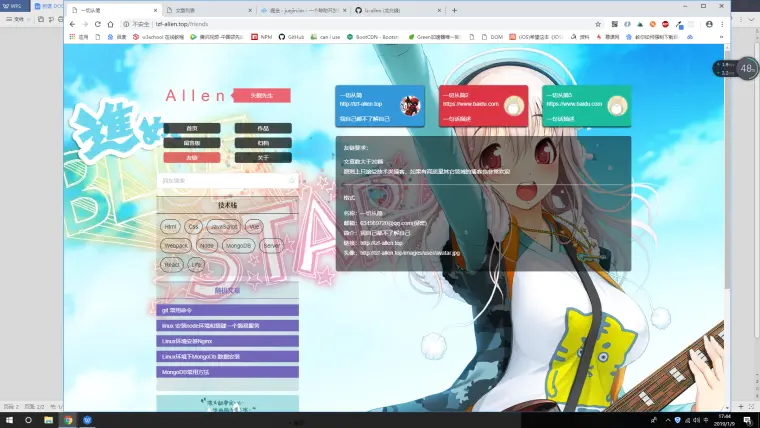Open the can i use bookmark
The height and width of the screenshot is (428, 760).
tap(325, 37)
